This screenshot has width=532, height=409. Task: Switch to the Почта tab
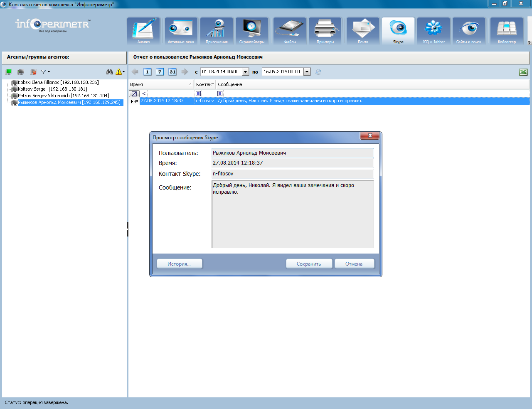(363, 31)
